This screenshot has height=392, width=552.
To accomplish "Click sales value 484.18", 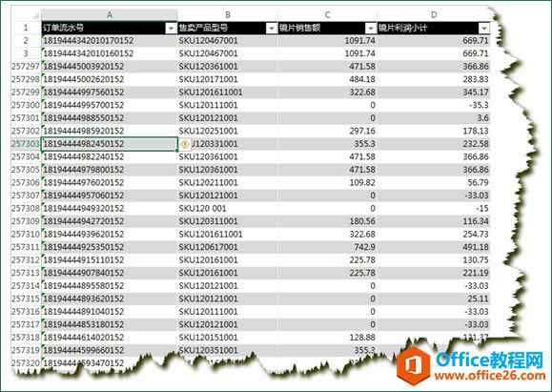I will [327, 79].
